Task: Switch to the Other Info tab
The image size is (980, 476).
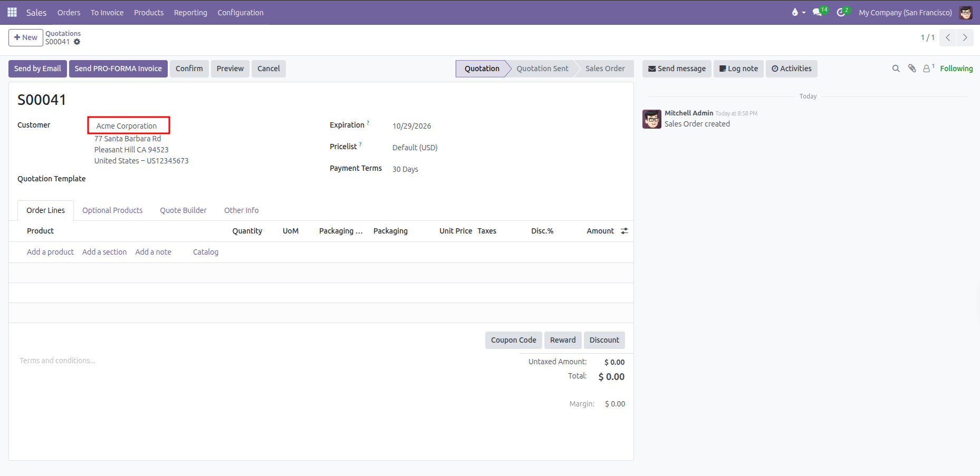Action: 242,210
